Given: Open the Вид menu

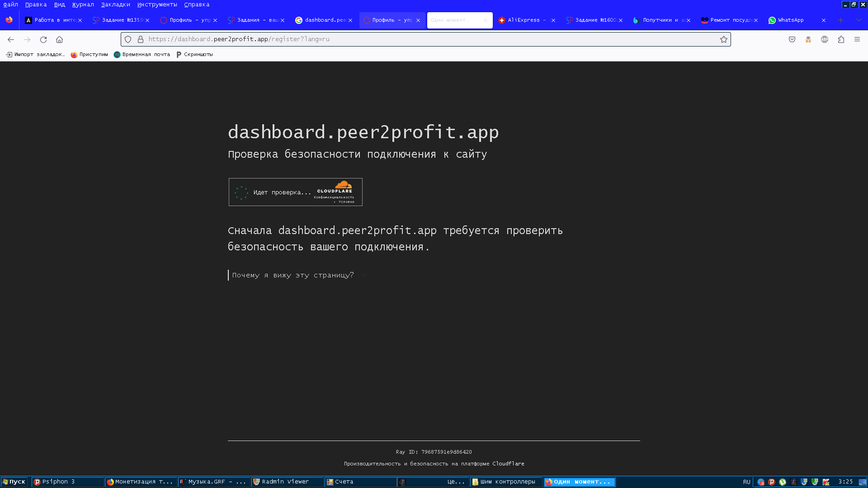Looking at the screenshot, I should (x=60, y=5).
